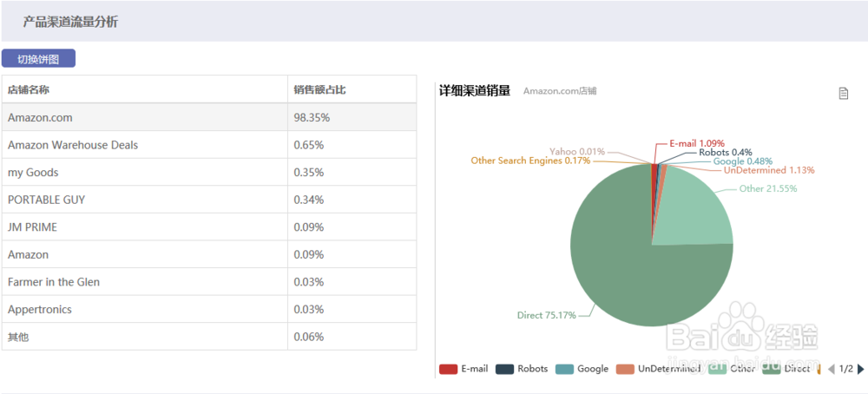
Task: Select the my Goods row
Action: (209, 172)
